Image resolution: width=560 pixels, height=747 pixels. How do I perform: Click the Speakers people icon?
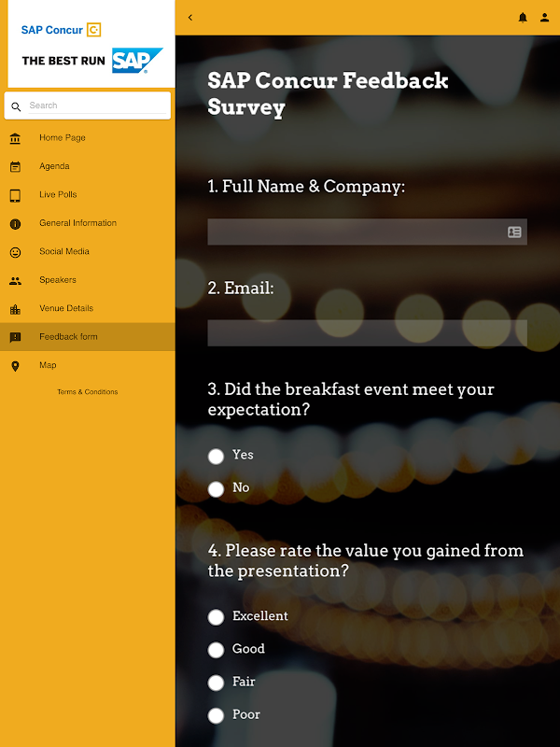tap(15, 281)
